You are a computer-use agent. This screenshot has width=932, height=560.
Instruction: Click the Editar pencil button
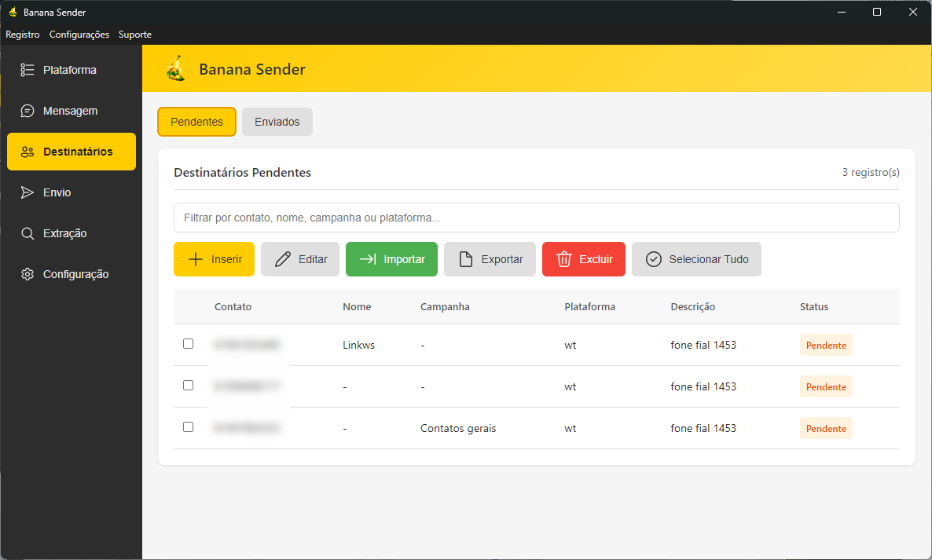[301, 259]
